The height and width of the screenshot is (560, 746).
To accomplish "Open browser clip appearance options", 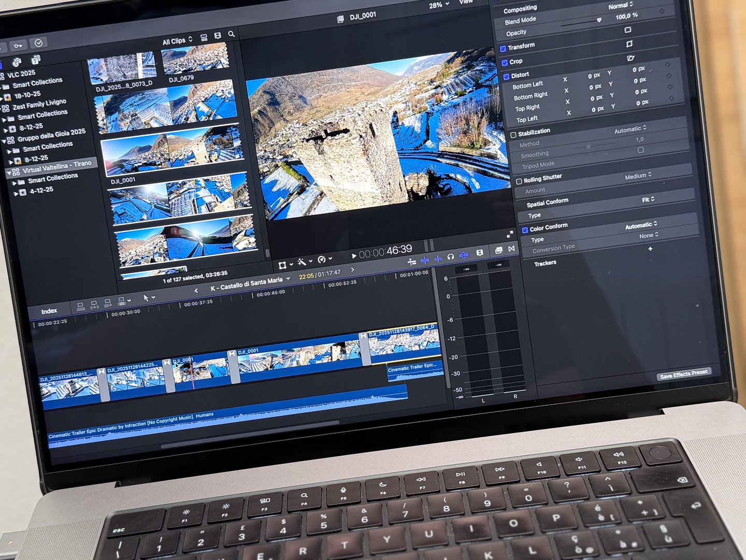I will coord(218,36).
